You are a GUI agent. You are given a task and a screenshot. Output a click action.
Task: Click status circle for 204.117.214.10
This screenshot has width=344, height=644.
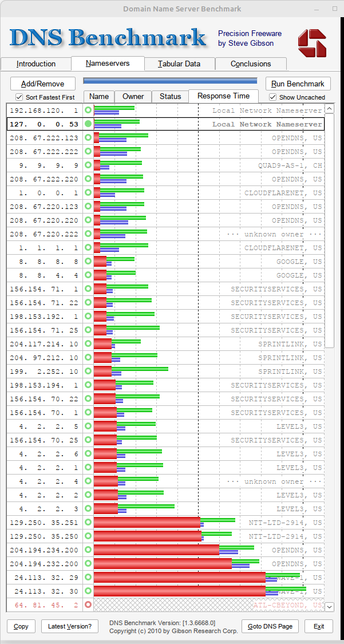click(88, 344)
